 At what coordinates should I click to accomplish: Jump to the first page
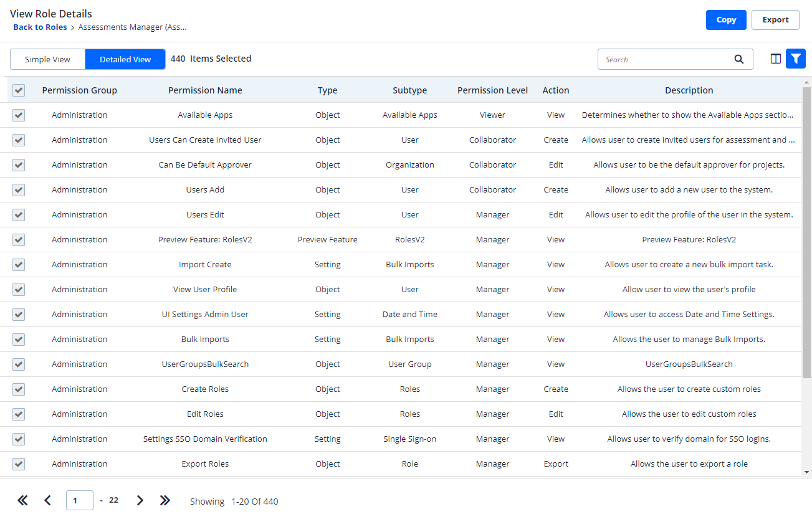point(22,500)
